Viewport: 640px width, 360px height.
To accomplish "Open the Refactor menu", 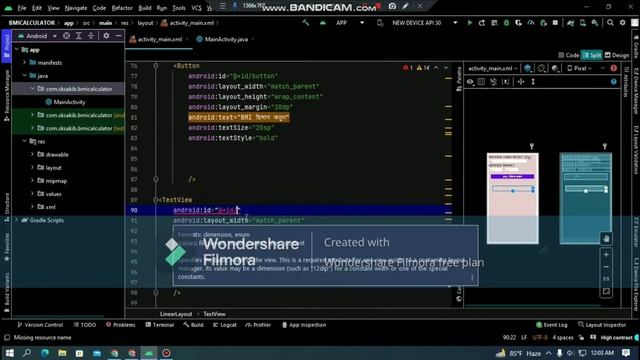I will tap(122, 8).
